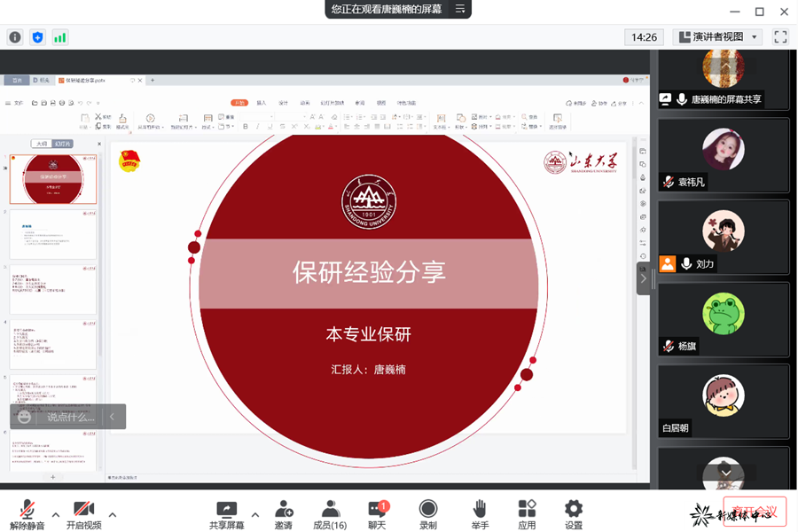Expand the 演讲者视图 view dropdown
Screen dimensions: 798x532
coord(718,37)
